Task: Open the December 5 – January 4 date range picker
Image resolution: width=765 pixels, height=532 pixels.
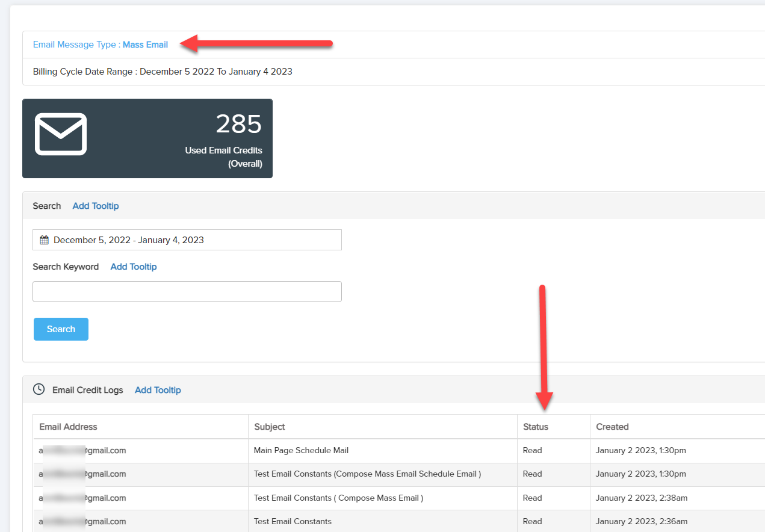Action: [x=187, y=240]
